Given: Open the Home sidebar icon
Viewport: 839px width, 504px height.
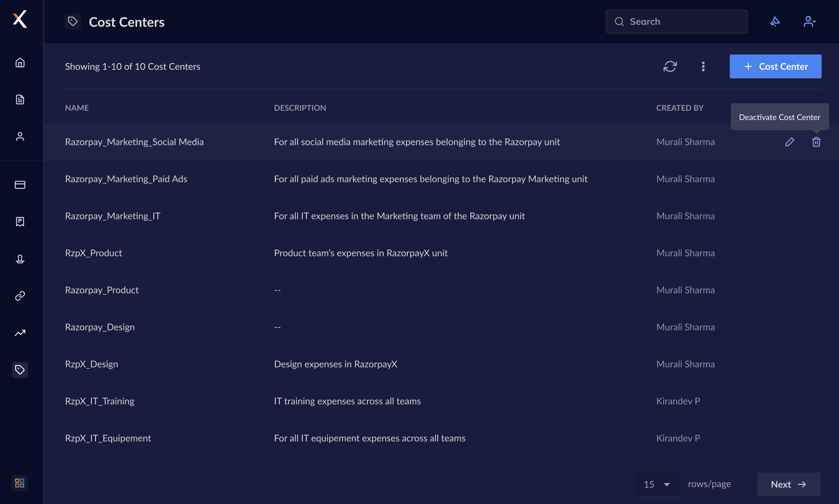Looking at the screenshot, I should point(20,62).
